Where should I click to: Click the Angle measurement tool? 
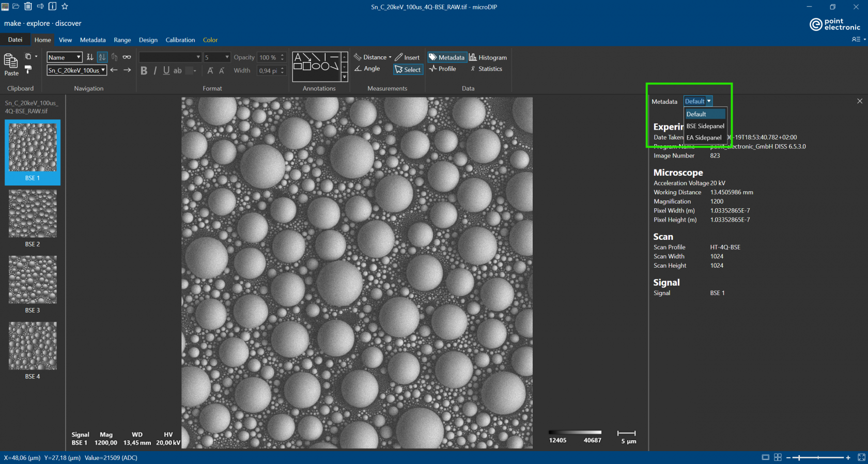tap(367, 69)
